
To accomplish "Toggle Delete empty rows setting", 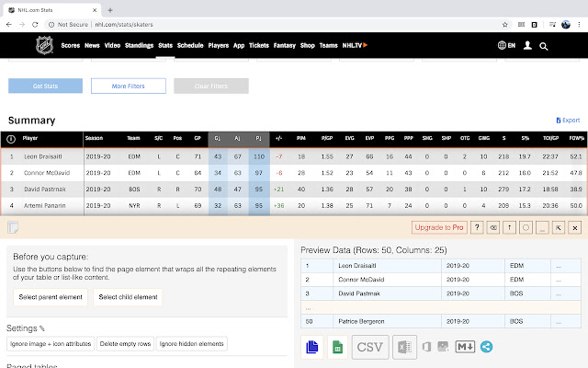I will coord(124,343).
